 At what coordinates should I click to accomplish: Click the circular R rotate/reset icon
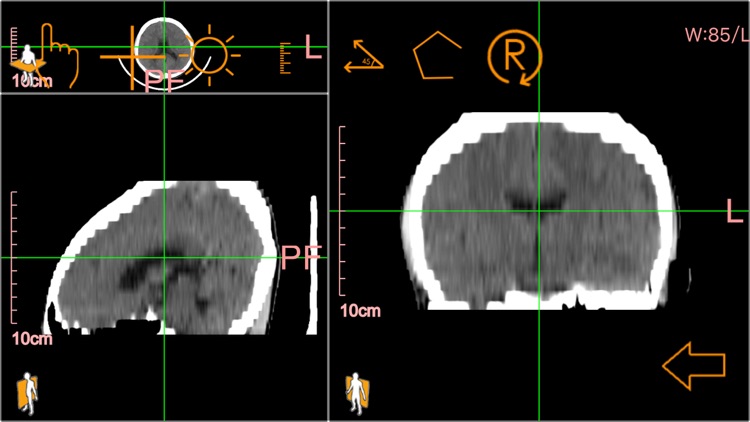pos(515,57)
